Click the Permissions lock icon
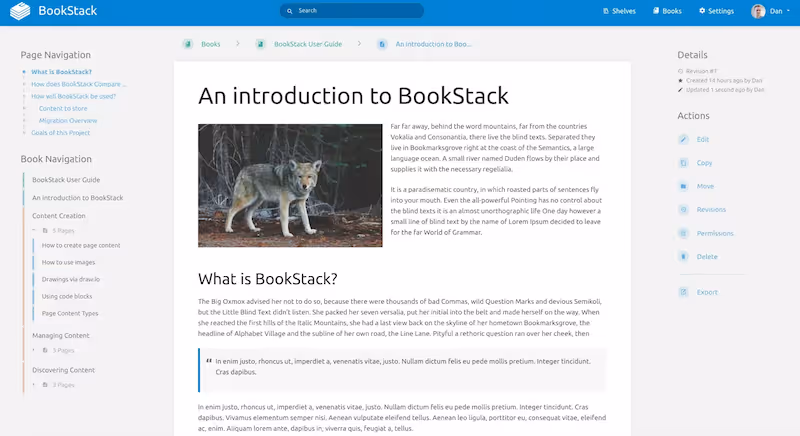The image size is (800, 436). point(683,233)
